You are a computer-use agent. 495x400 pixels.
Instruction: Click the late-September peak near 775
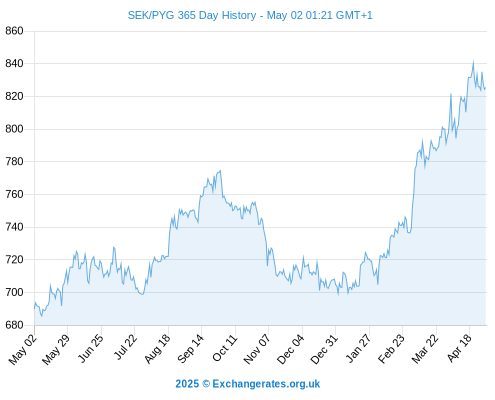pyautogui.click(x=220, y=171)
